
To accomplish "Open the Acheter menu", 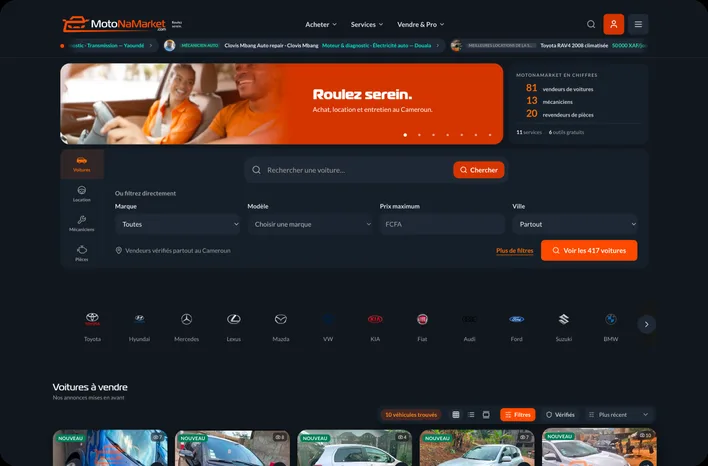I will coord(321,24).
